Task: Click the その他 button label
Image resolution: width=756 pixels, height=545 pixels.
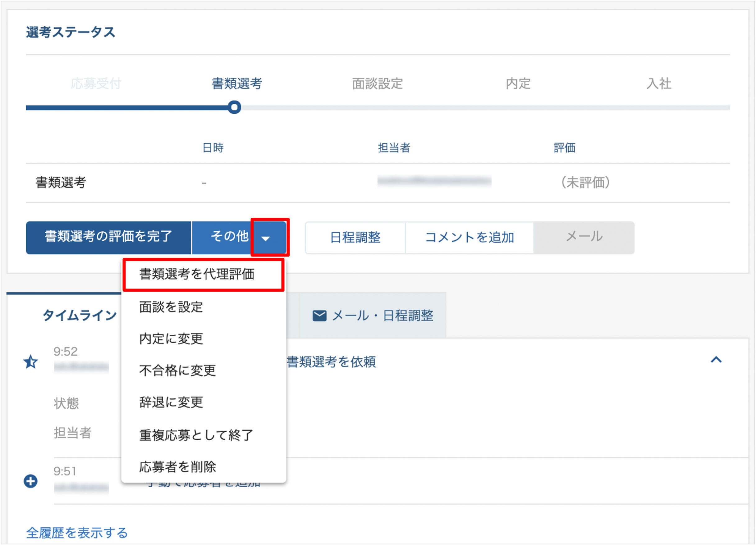Action: 229,236
